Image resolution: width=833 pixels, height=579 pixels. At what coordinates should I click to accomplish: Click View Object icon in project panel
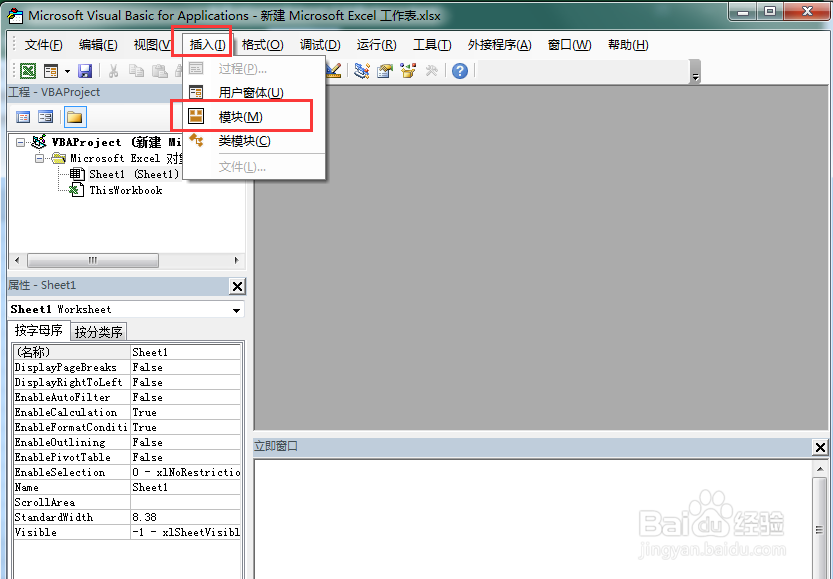point(46,117)
